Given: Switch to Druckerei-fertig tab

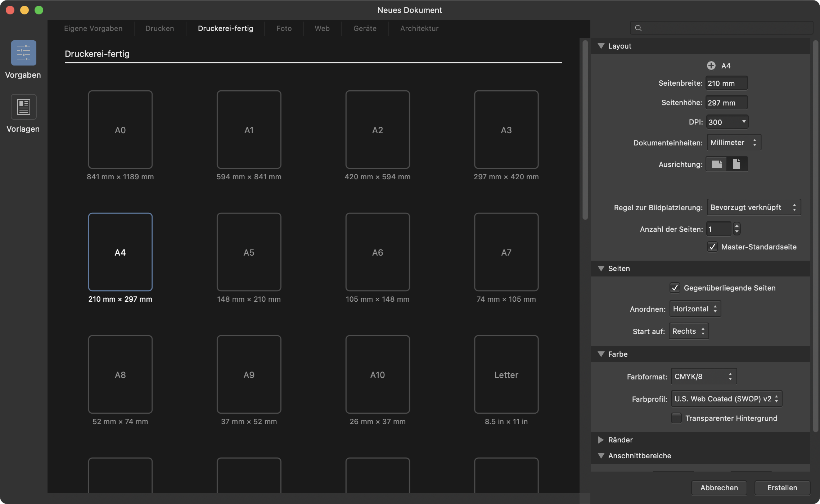Looking at the screenshot, I should (x=225, y=28).
